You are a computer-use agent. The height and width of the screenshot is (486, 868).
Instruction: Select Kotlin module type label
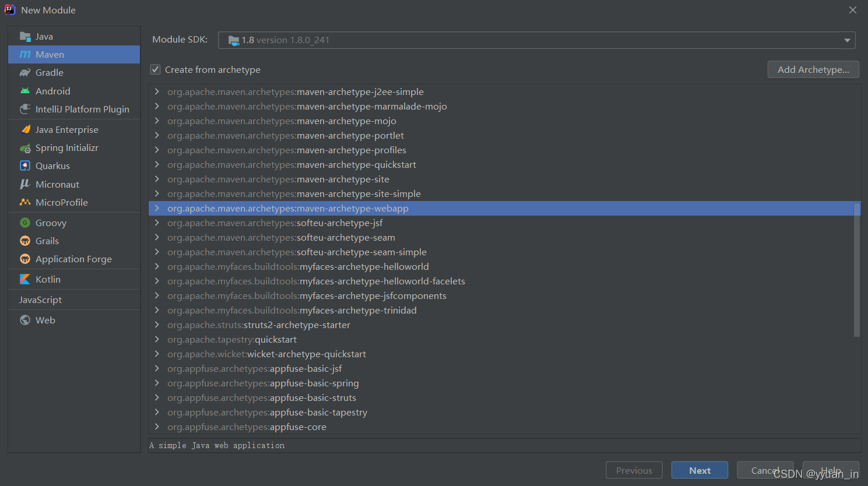click(x=48, y=279)
